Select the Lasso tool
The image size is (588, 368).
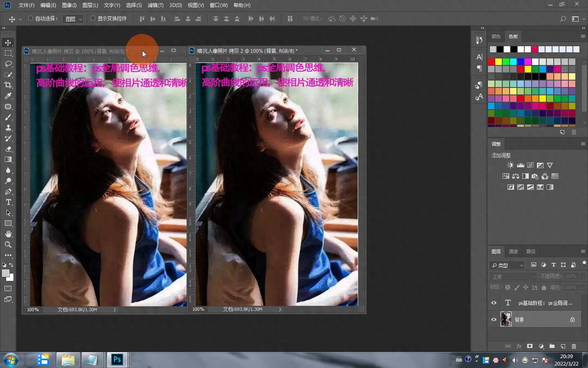pyautogui.click(x=8, y=64)
